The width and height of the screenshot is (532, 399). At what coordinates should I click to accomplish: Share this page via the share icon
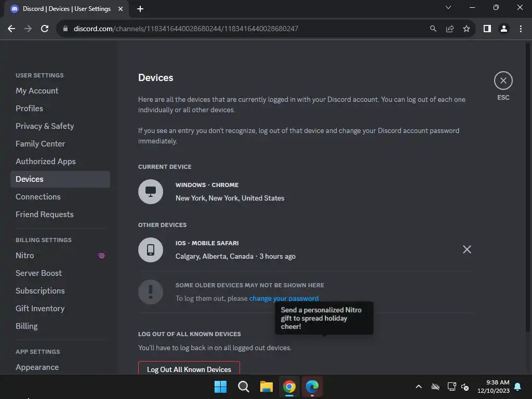450,29
